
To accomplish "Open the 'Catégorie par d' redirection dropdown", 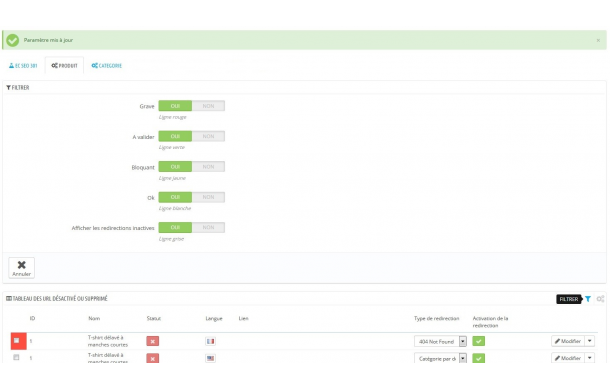I will coord(440,358).
